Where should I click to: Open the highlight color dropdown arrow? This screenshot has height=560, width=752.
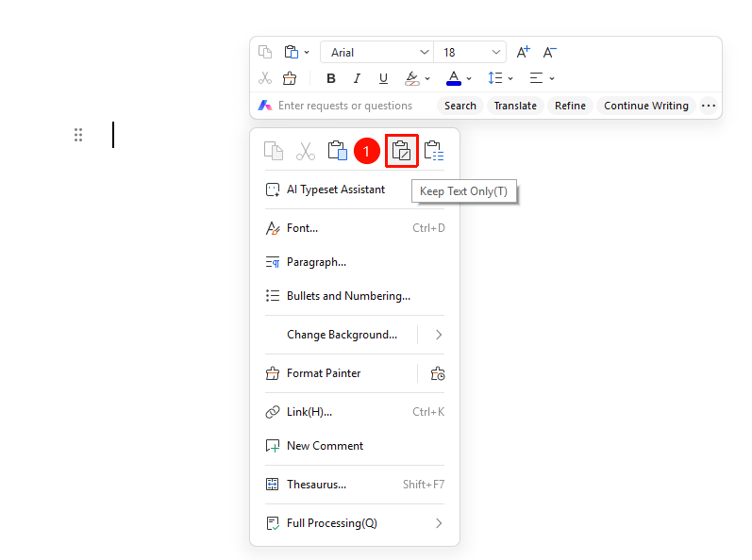[x=427, y=78]
